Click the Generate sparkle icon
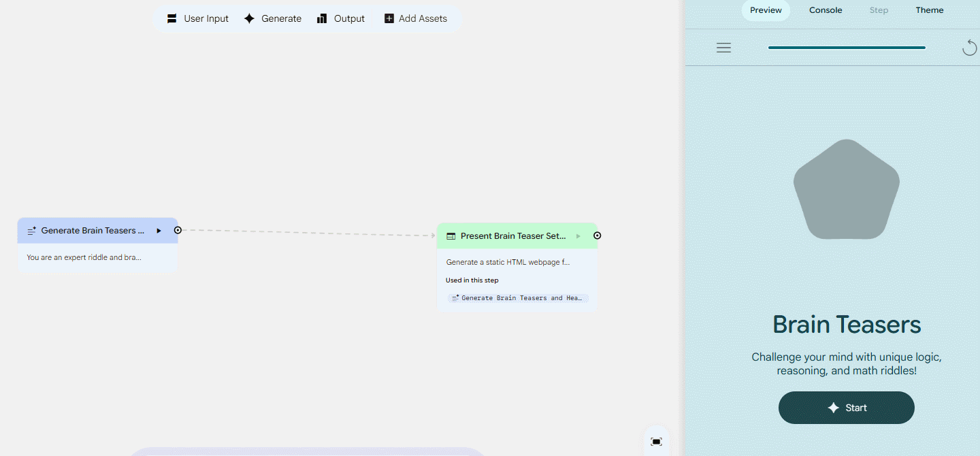This screenshot has width=980, height=456. [x=250, y=18]
